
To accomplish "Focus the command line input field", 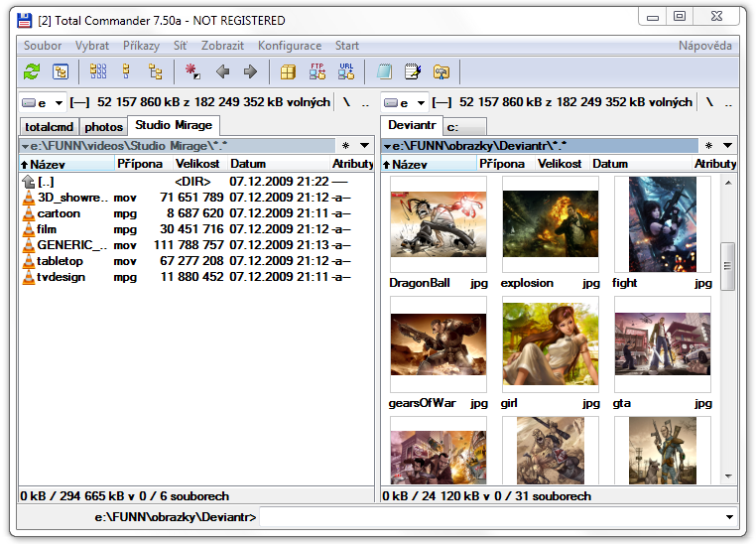I will [491, 517].
